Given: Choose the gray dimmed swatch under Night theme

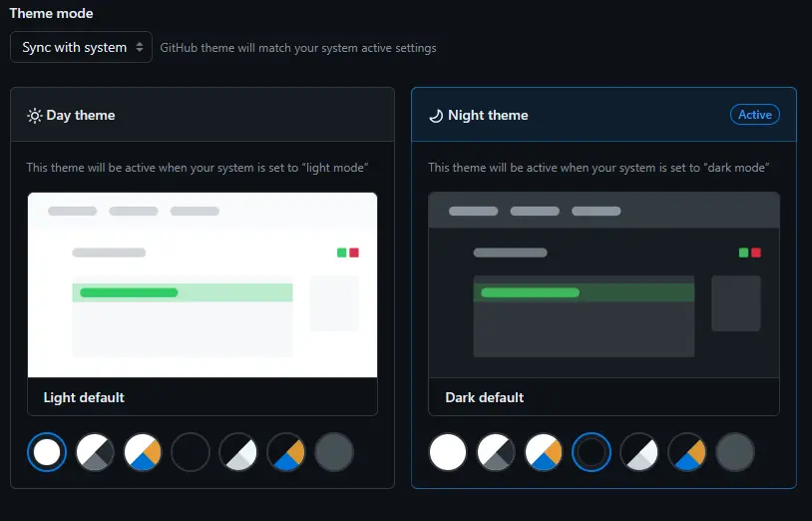Looking at the screenshot, I should [x=735, y=452].
